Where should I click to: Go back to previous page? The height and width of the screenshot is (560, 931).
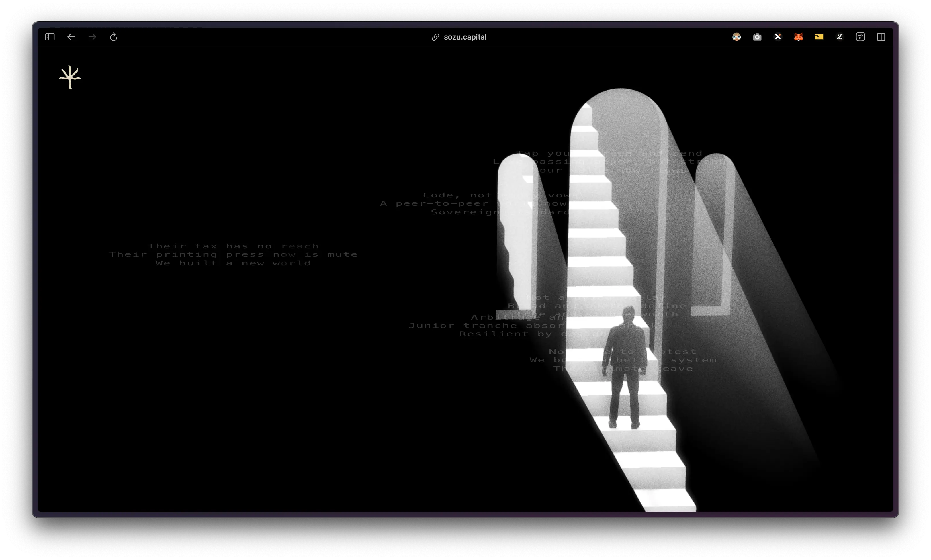click(x=71, y=37)
